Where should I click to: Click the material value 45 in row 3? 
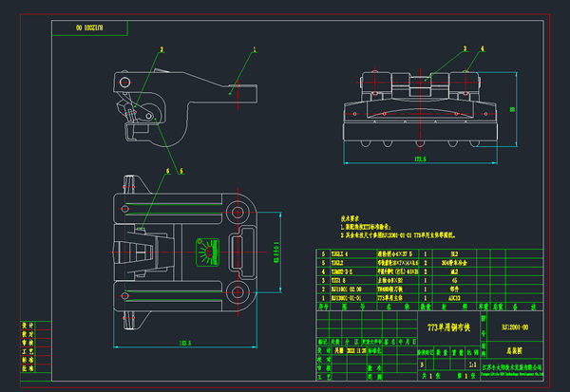(x=454, y=280)
